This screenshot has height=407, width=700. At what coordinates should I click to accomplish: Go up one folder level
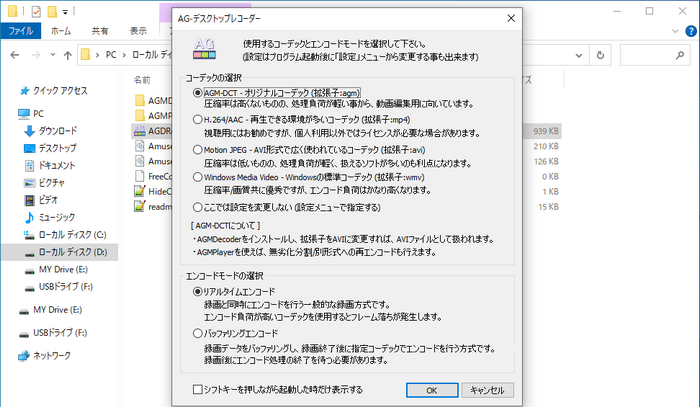[67, 55]
